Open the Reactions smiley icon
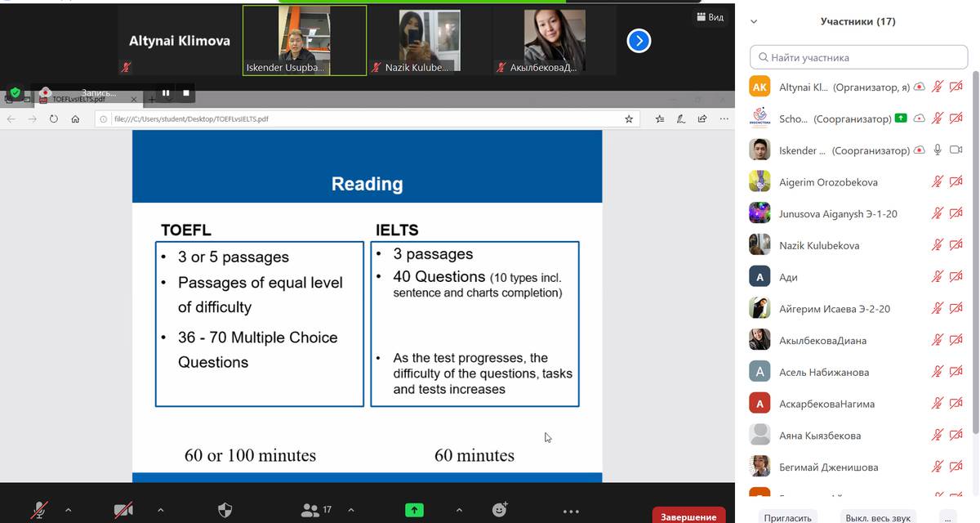Screen dimensions: 980x523 (500, 510)
